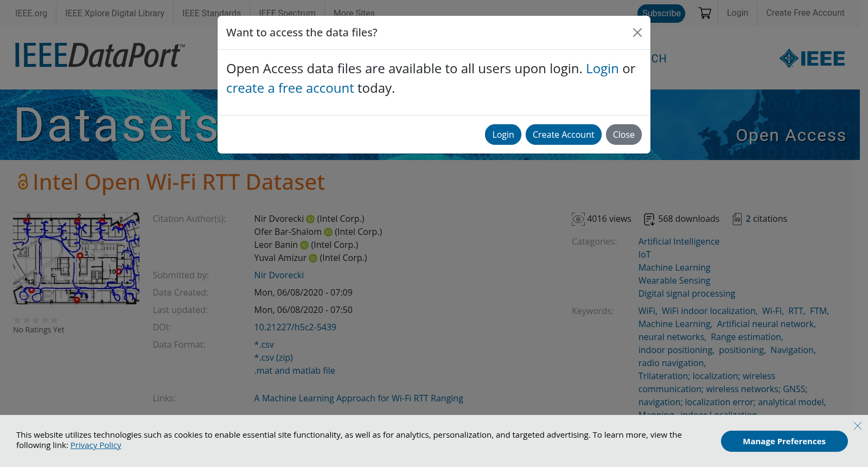868x467 pixels.
Task: Click the citations quote icon
Action: 737,219
